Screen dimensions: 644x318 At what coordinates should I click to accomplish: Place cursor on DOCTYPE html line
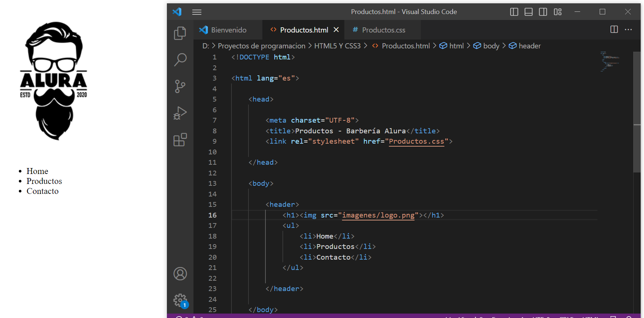click(x=263, y=57)
